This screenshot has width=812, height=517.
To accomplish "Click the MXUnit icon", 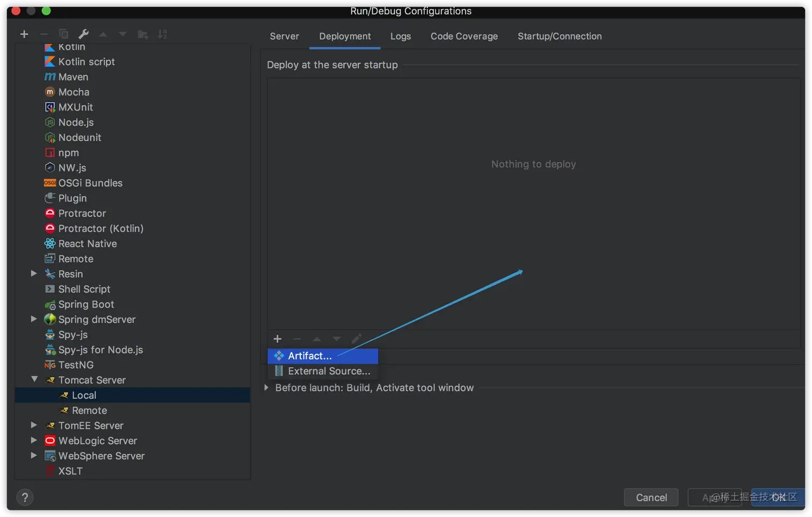I will (x=50, y=107).
